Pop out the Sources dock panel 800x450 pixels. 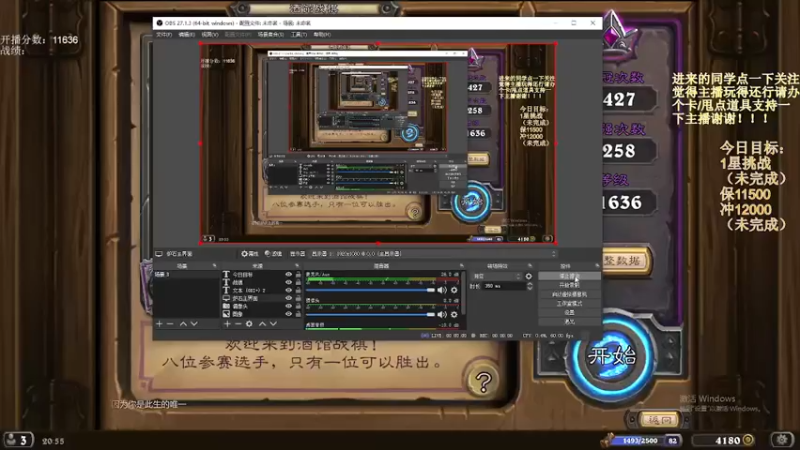pyautogui.click(x=297, y=266)
